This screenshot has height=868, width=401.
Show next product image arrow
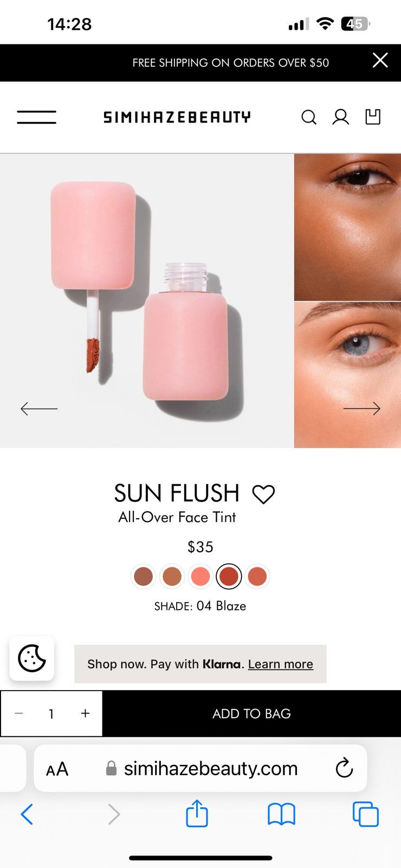362,409
